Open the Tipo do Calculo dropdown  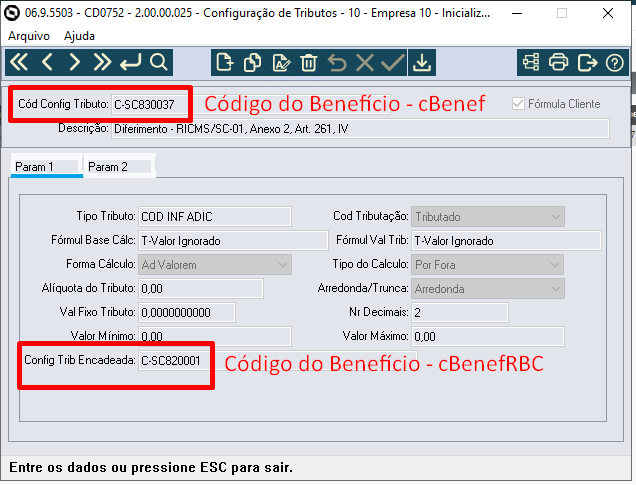click(x=488, y=265)
